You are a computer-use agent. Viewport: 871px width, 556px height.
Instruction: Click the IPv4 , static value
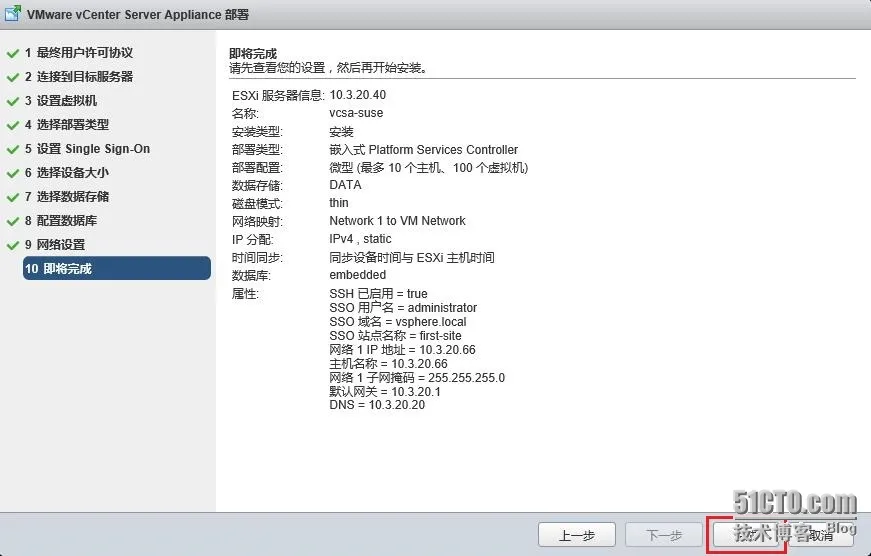(361, 239)
